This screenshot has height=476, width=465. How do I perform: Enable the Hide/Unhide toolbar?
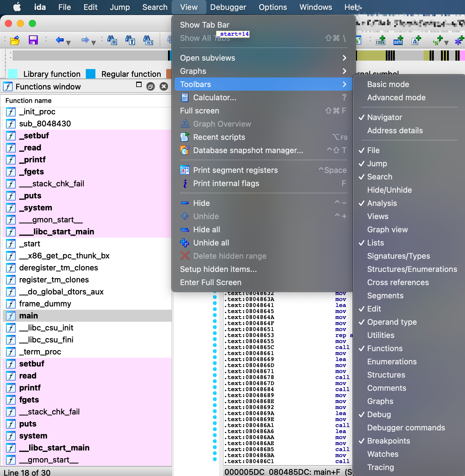click(409, 190)
